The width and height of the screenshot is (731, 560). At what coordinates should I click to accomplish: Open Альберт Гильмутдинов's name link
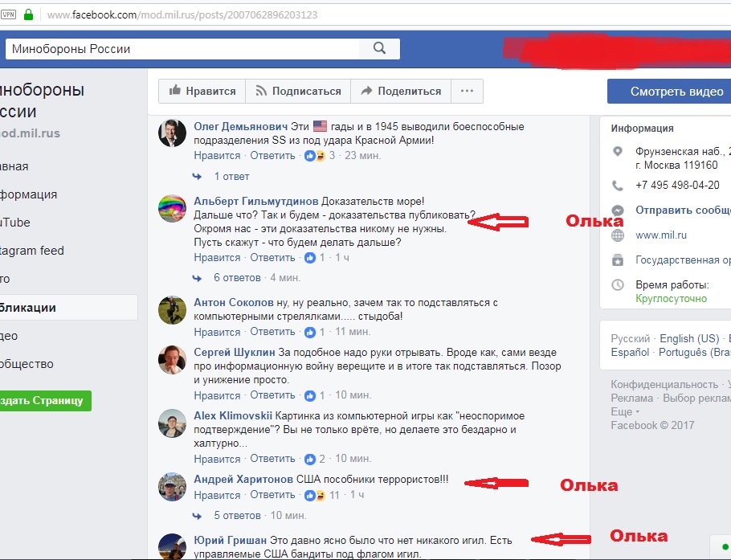(x=256, y=202)
